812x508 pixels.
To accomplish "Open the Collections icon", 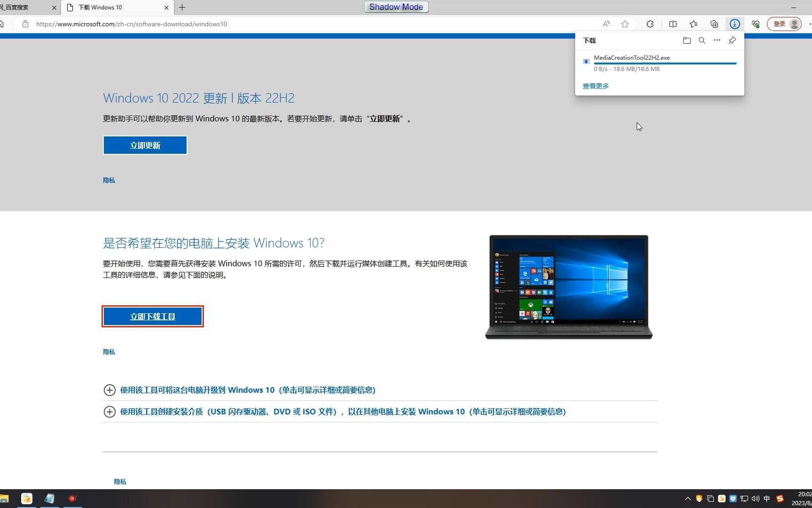I will click(714, 24).
